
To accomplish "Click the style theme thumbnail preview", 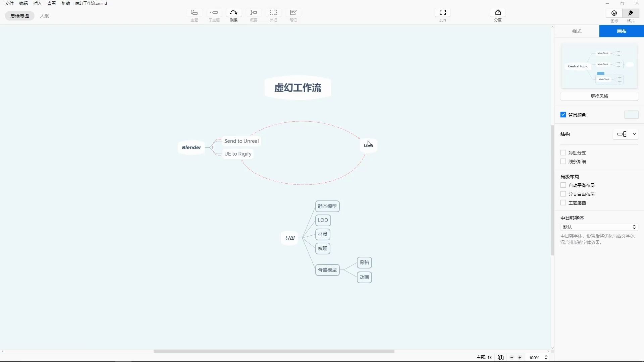I will tap(599, 66).
